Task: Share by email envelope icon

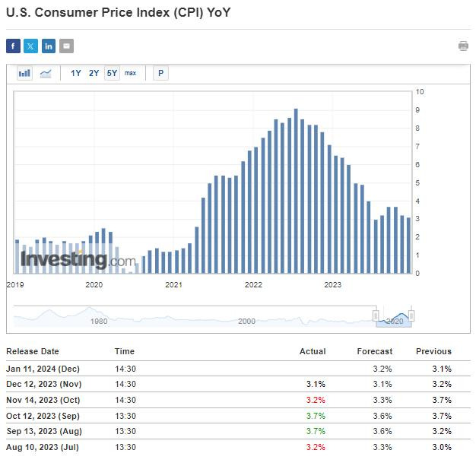Action: pyautogui.click(x=66, y=46)
